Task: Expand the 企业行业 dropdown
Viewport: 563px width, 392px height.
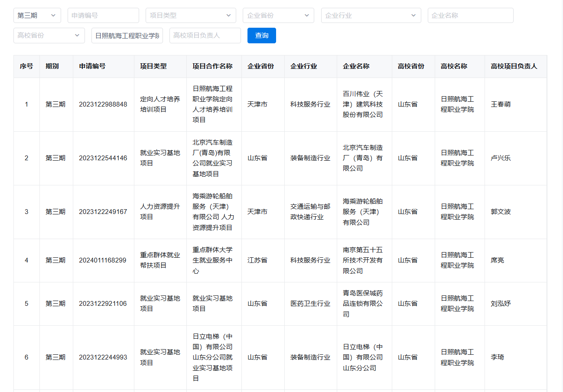Action: [x=371, y=15]
